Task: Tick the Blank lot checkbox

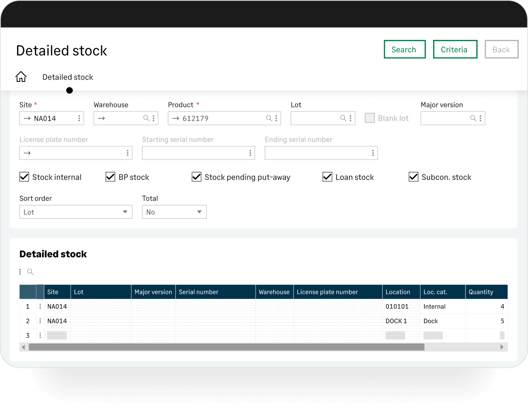Action: tap(370, 118)
